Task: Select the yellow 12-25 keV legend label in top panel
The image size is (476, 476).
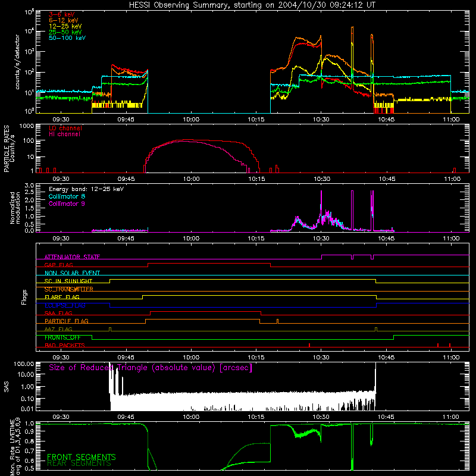Action: [65, 26]
